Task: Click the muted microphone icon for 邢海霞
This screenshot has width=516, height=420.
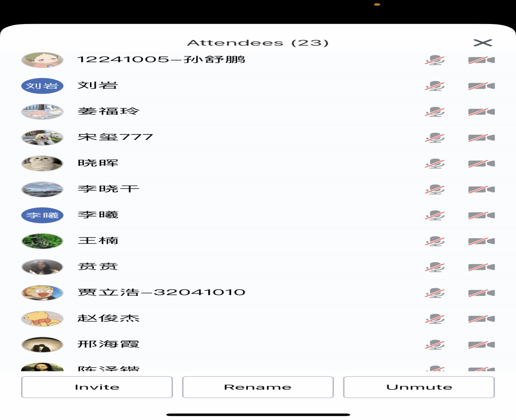Action: point(435,345)
